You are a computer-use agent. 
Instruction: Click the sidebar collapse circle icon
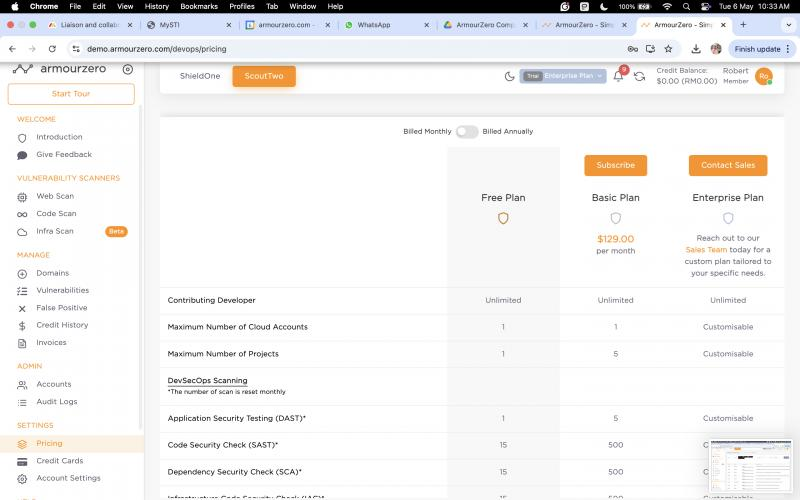pyautogui.click(x=127, y=69)
